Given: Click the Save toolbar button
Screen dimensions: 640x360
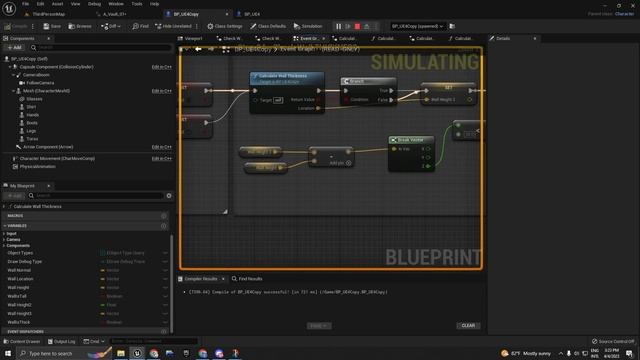Looking at the screenshot, I should pos(52,26).
